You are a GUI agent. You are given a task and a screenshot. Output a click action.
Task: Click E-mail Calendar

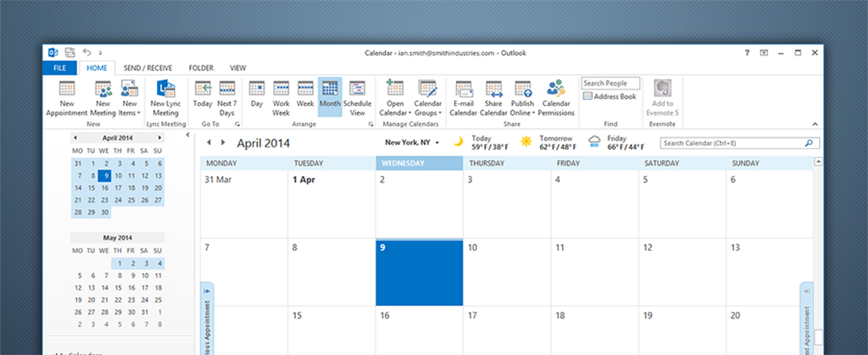pyautogui.click(x=464, y=98)
